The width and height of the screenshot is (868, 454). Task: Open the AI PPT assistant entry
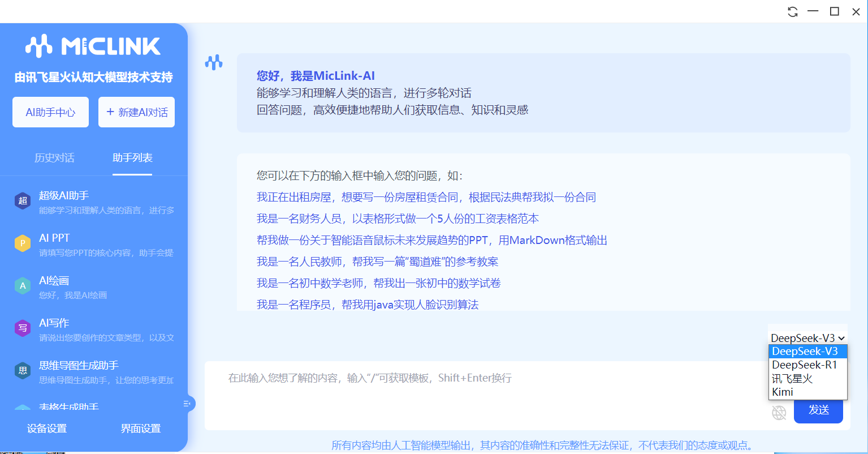(94, 245)
